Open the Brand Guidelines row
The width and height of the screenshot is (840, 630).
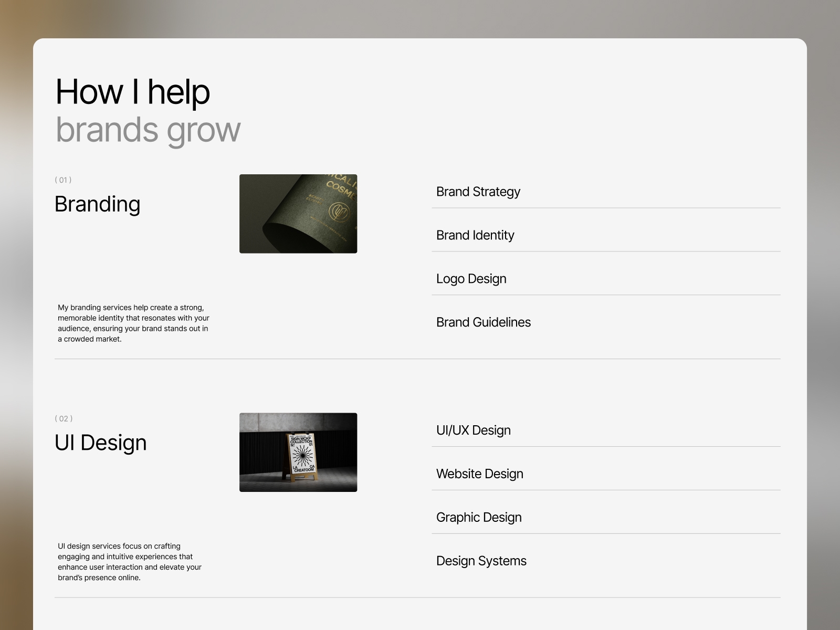(606, 322)
